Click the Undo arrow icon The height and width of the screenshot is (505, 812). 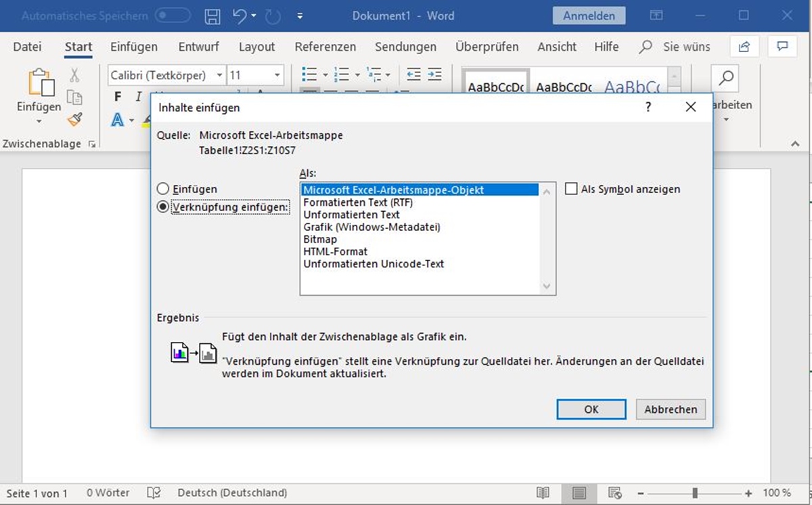click(240, 16)
